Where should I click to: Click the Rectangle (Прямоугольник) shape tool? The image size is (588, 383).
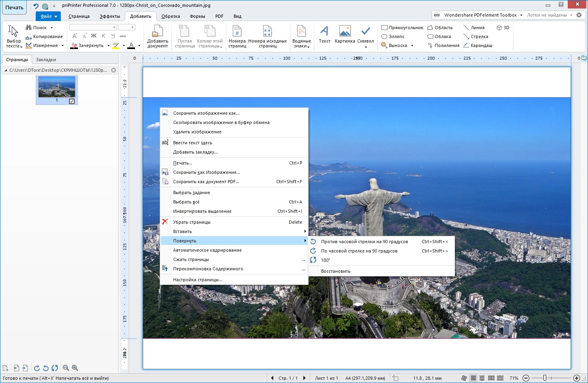click(x=402, y=28)
